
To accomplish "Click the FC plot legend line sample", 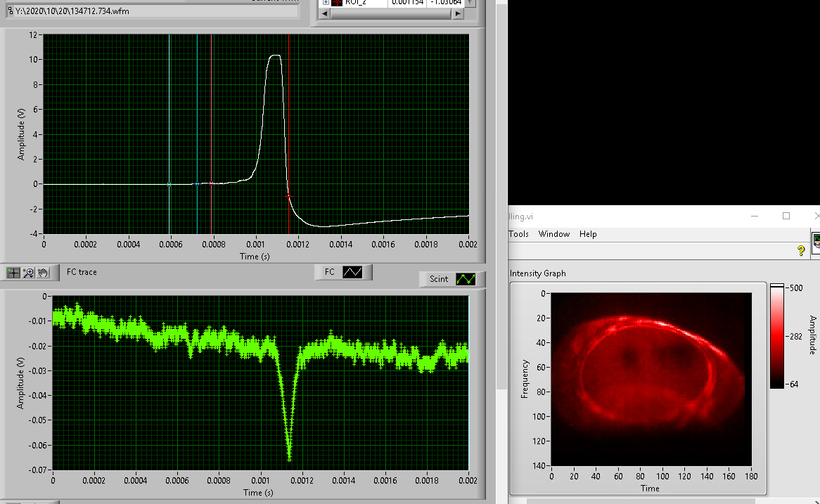I will 352,272.
